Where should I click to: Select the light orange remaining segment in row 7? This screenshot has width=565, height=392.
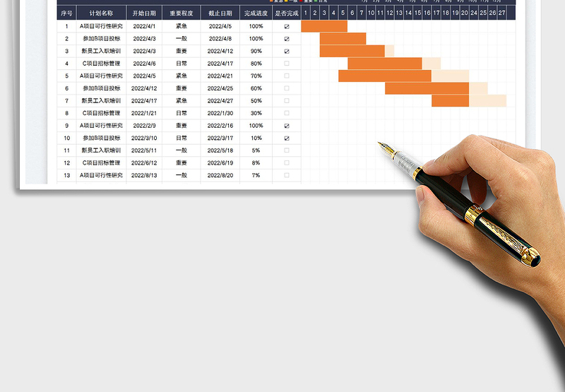click(487, 100)
